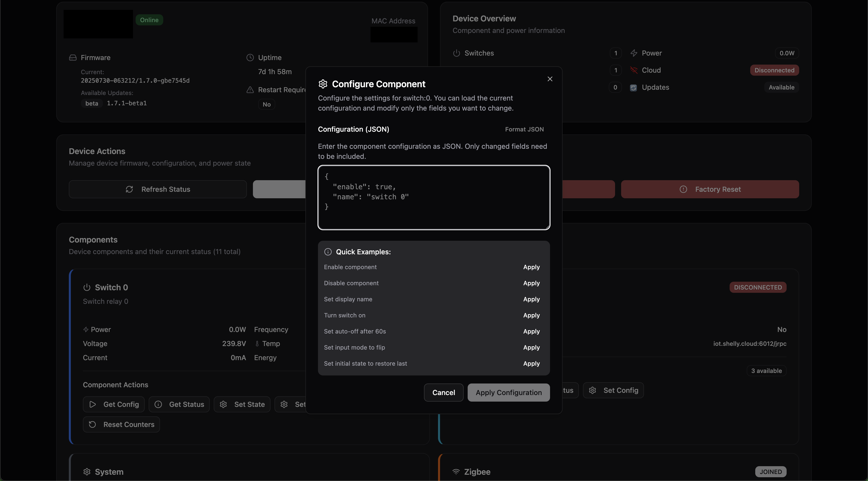Click Reset Counters button
The height and width of the screenshot is (481, 868).
(121, 425)
